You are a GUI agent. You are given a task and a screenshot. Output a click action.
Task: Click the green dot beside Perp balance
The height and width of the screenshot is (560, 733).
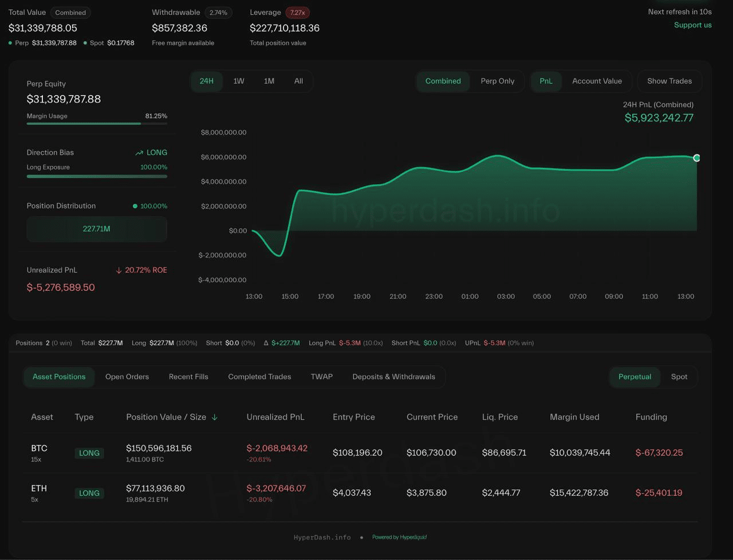10,43
